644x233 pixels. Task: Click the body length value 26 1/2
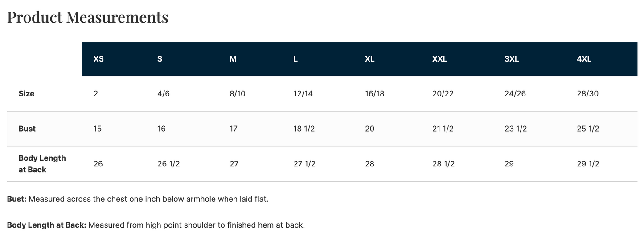click(168, 164)
